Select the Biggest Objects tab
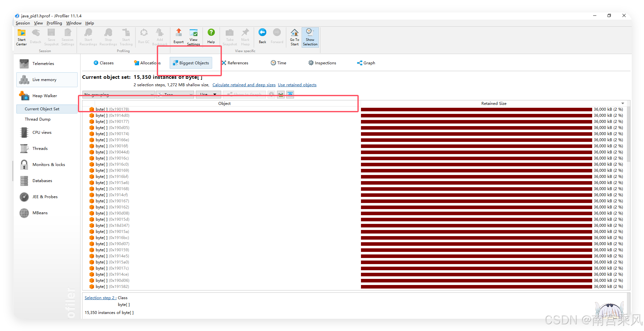The height and width of the screenshot is (331, 644). click(x=191, y=63)
